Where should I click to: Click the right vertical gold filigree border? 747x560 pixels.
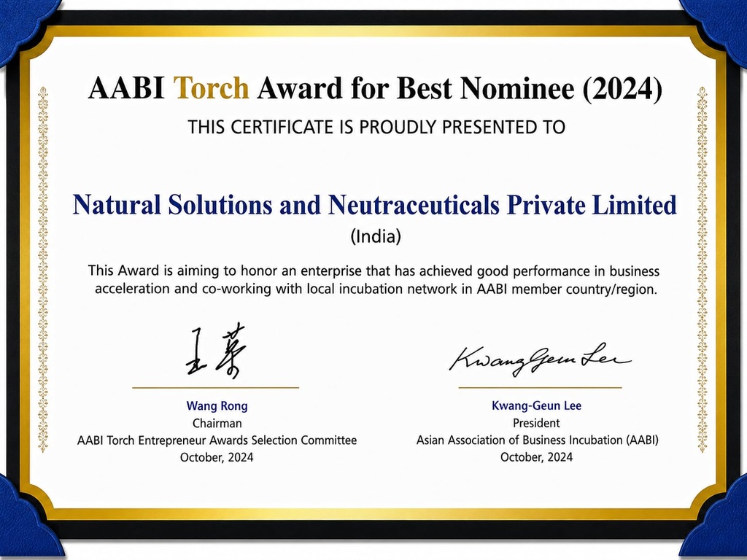[x=702, y=270]
